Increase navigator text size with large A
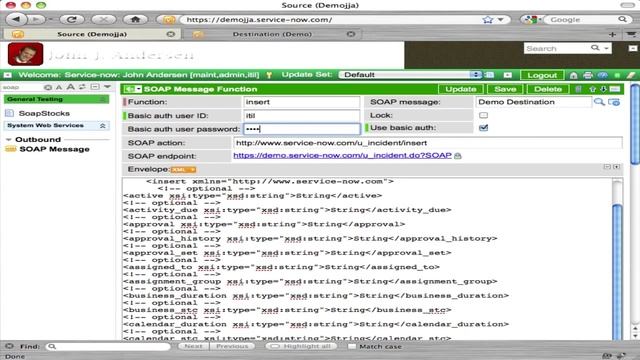This screenshot has height=360, width=640. [x=71, y=87]
